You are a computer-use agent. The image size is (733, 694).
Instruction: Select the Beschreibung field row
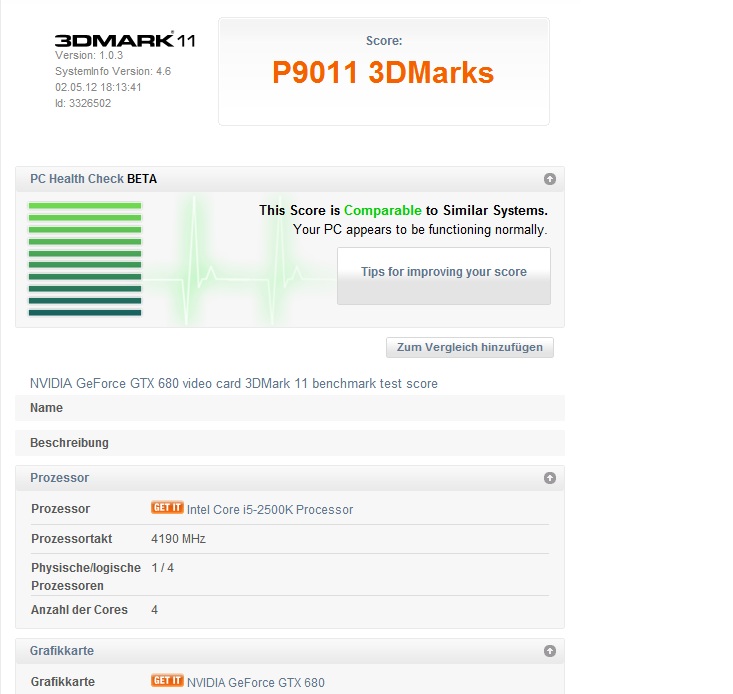pyautogui.click(x=290, y=443)
